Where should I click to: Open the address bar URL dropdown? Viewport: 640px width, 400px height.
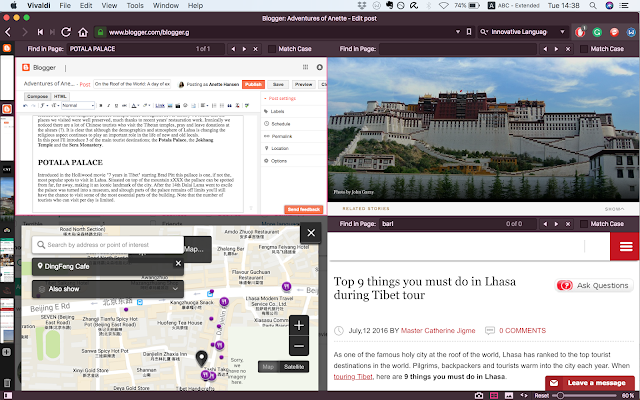(x=458, y=32)
